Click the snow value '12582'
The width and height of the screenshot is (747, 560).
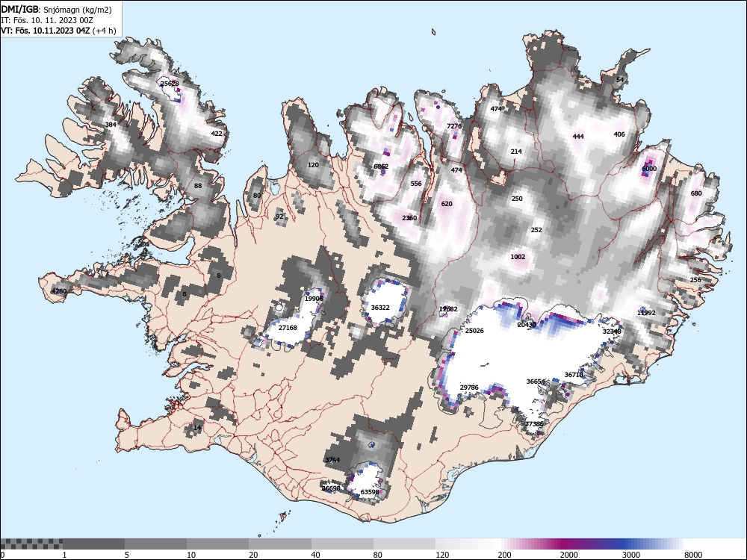pyautogui.click(x=448, y=309)
